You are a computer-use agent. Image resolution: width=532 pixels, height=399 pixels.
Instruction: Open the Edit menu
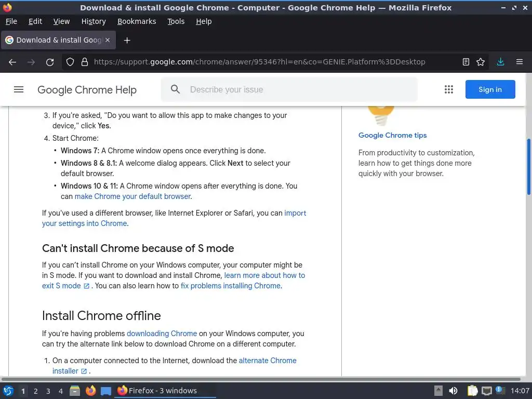[35, 21]
